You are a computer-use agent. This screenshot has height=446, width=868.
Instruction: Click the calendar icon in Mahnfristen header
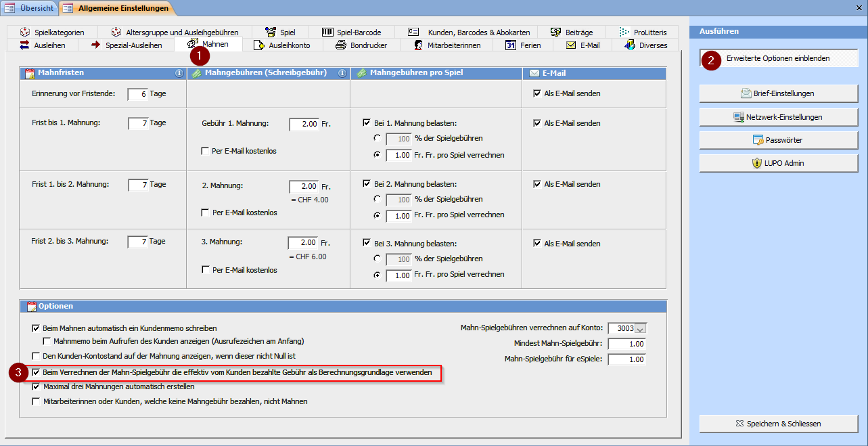(x=30, y=73)
